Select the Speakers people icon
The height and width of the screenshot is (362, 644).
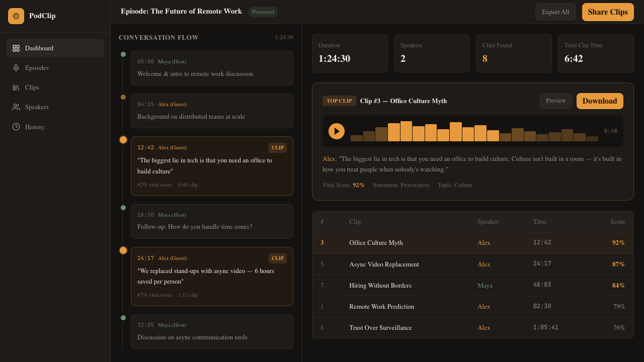pyautogui.click(x=16, y=107)
